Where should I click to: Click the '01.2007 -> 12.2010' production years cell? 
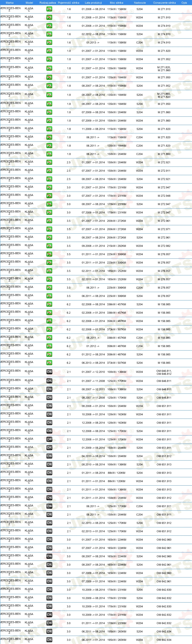point(93,372)
